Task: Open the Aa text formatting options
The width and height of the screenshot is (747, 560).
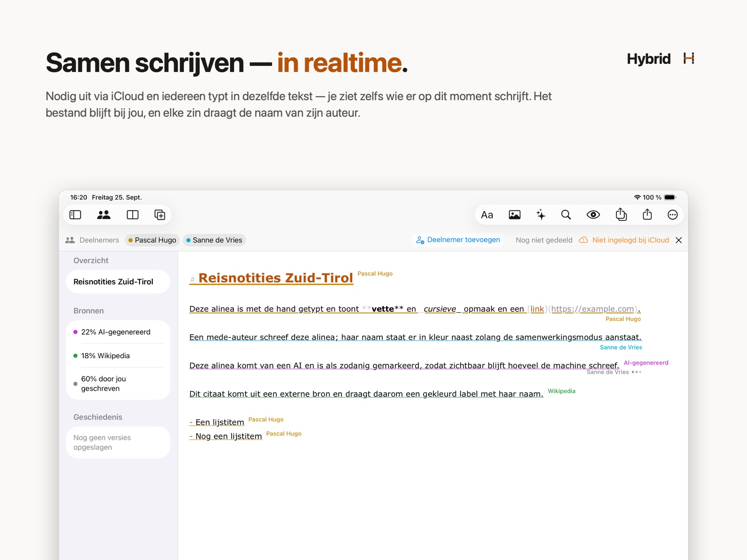Action: pyautogui.click(x=487, y=215)
